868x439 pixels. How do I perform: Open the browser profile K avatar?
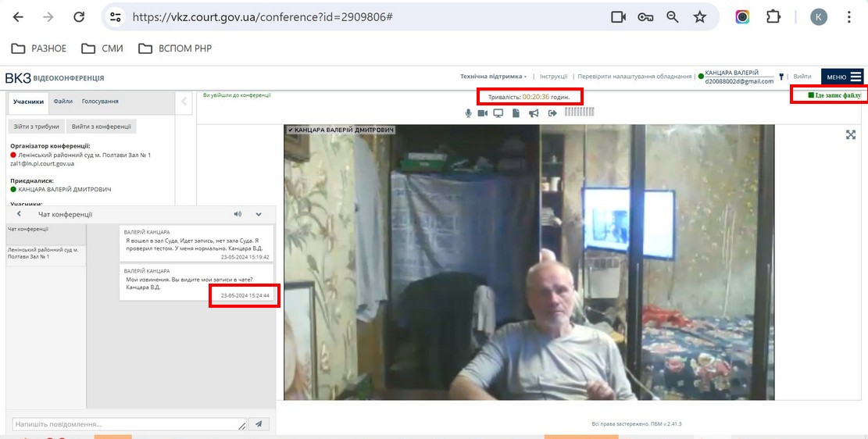[819, 16]
